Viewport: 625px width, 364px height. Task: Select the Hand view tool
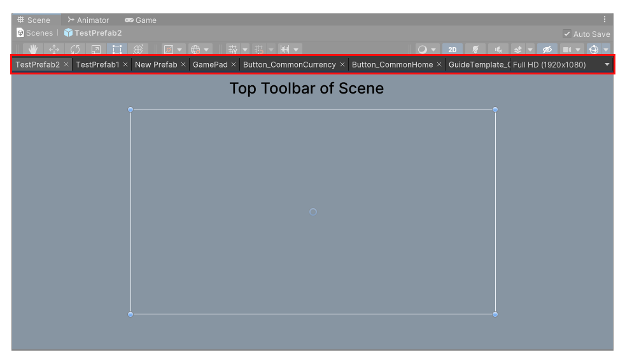32,49
